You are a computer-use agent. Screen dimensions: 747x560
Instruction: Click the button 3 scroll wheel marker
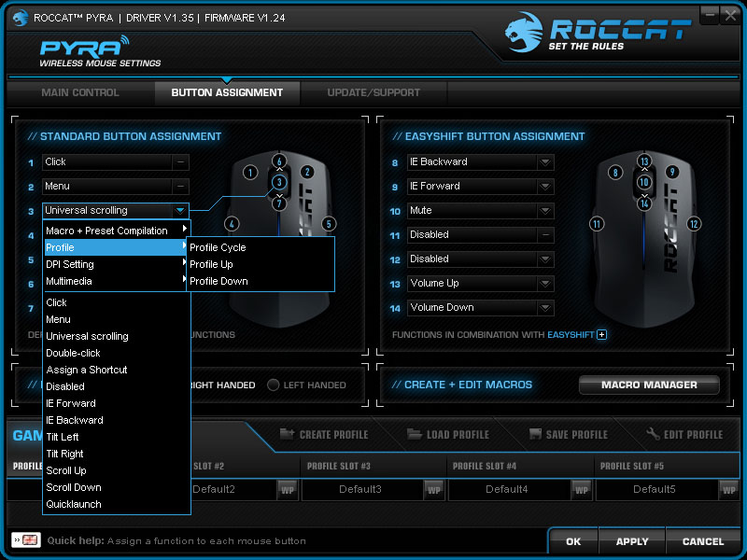pos(279,182)
